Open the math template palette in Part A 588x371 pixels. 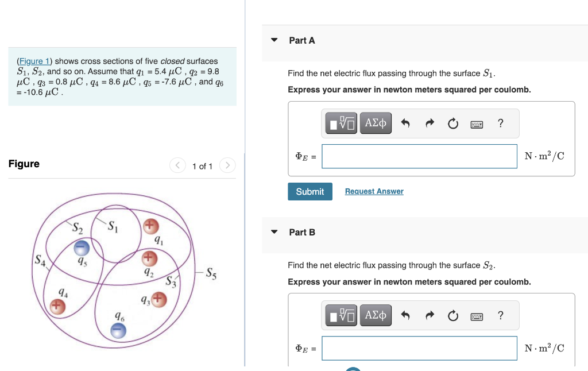(x=342, y=123)
